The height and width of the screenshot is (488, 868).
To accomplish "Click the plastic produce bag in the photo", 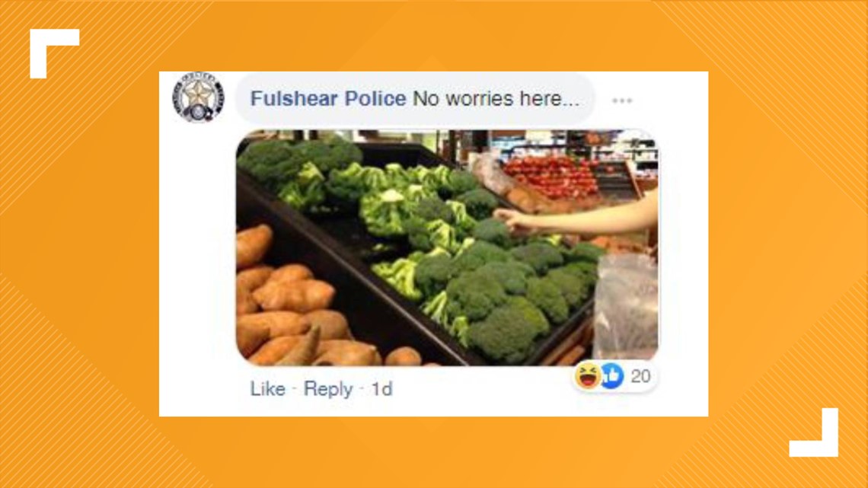I will [626, 305].
